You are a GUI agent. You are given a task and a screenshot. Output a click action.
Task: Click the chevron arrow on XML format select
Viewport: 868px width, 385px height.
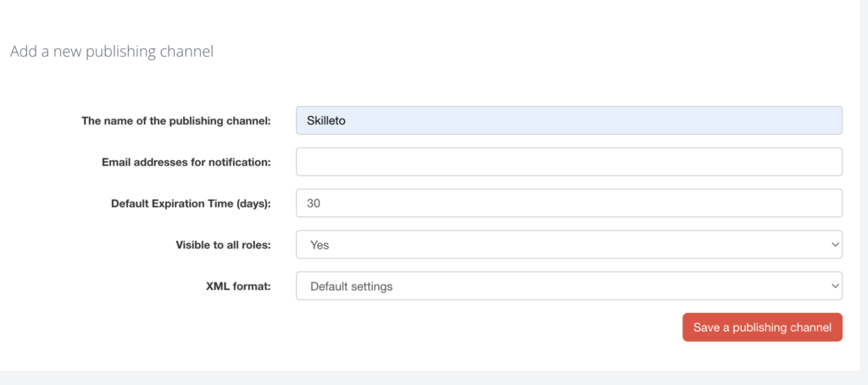pyautogui.click(x=835, y=287)
